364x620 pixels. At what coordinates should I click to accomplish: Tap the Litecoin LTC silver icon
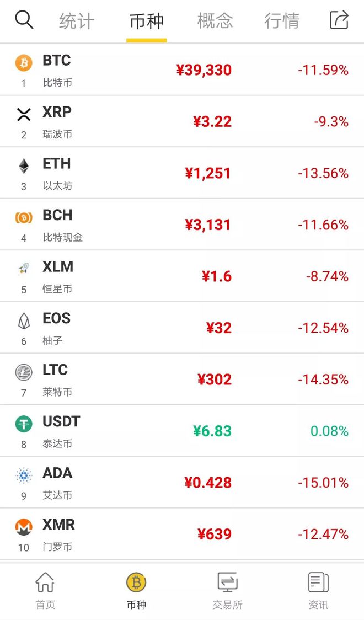pos(24,372)
